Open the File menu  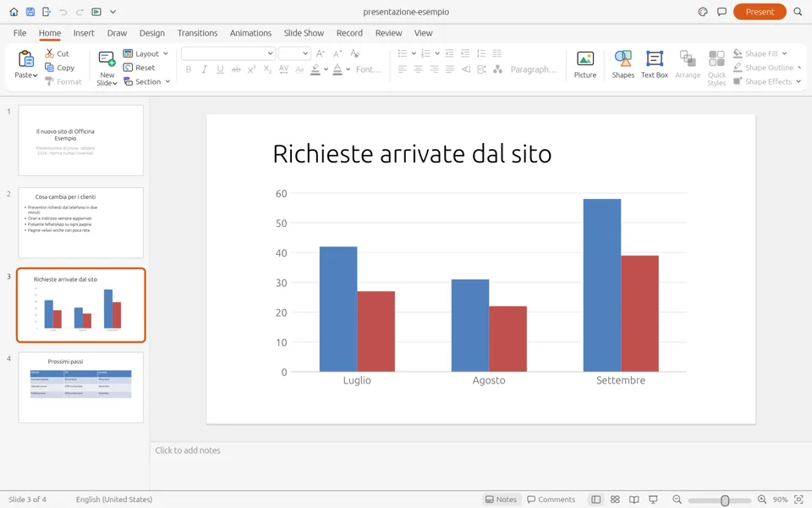coord(19,33)
